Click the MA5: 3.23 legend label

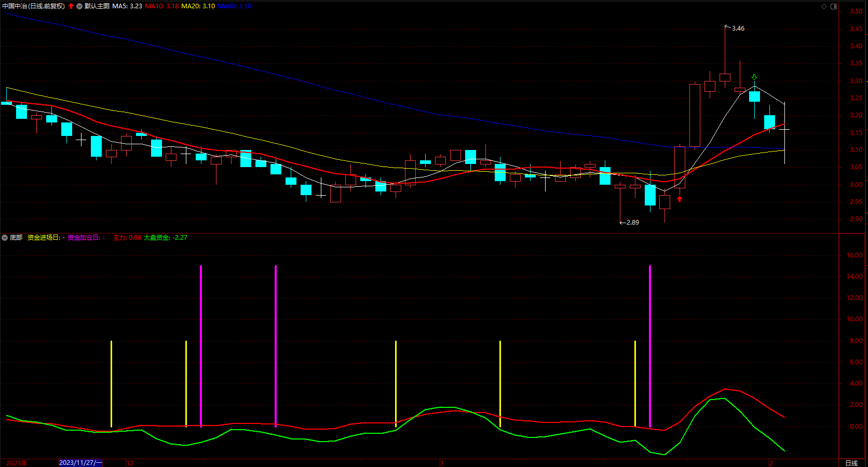(127, 6)
